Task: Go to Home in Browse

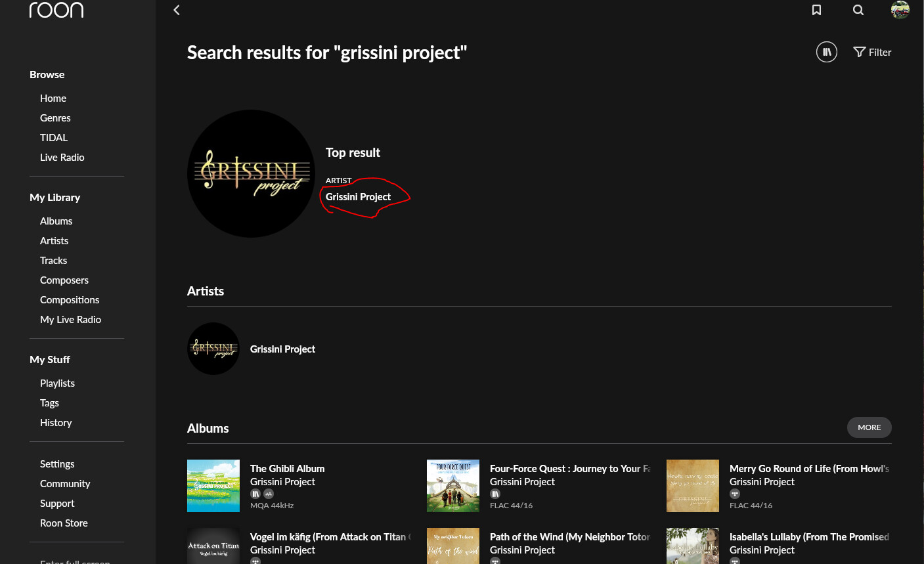Action: click(53, 98)
